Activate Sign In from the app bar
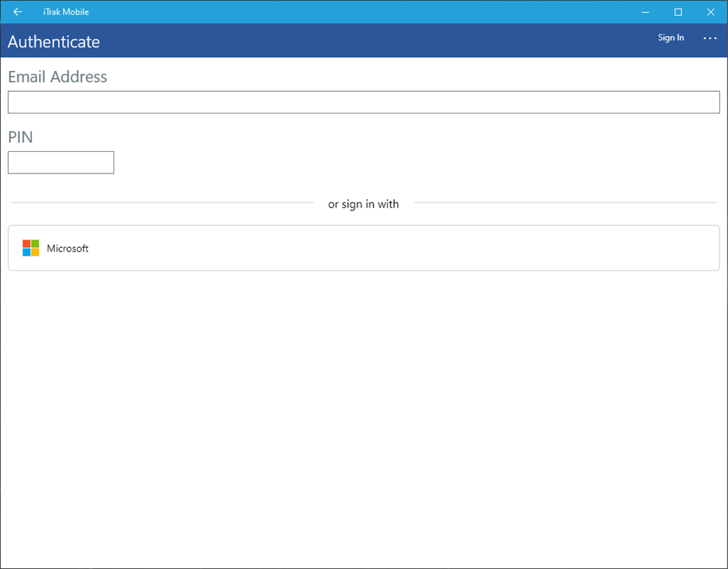728x569 pixels. [670, 38]
